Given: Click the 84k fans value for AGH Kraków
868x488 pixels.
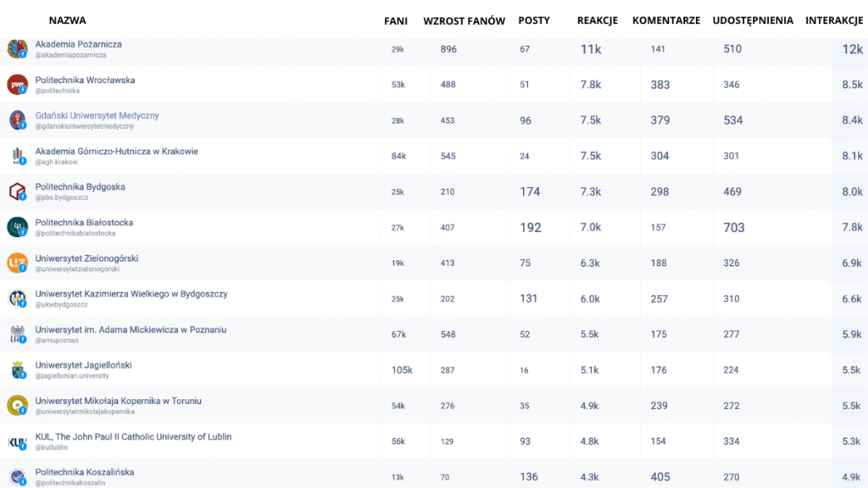Looking at the screenshot, I should [x=398, y=156].
